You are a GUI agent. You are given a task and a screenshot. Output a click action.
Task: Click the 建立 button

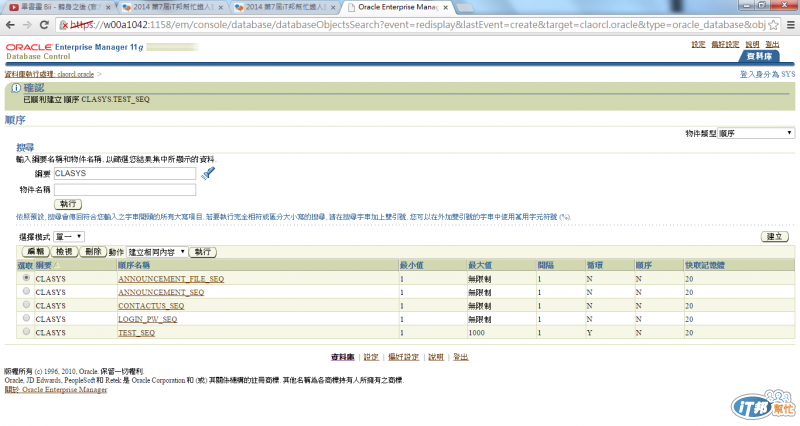click(774, 237)
